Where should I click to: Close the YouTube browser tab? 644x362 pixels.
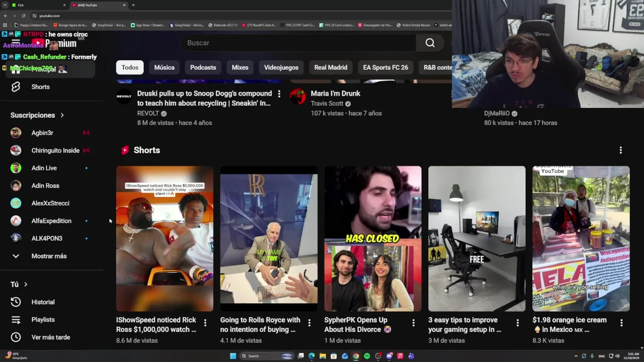pyautogui.click(x=124, y=5)
